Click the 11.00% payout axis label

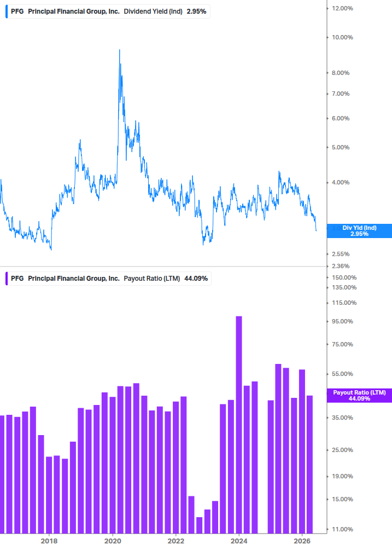coord(342,530)
